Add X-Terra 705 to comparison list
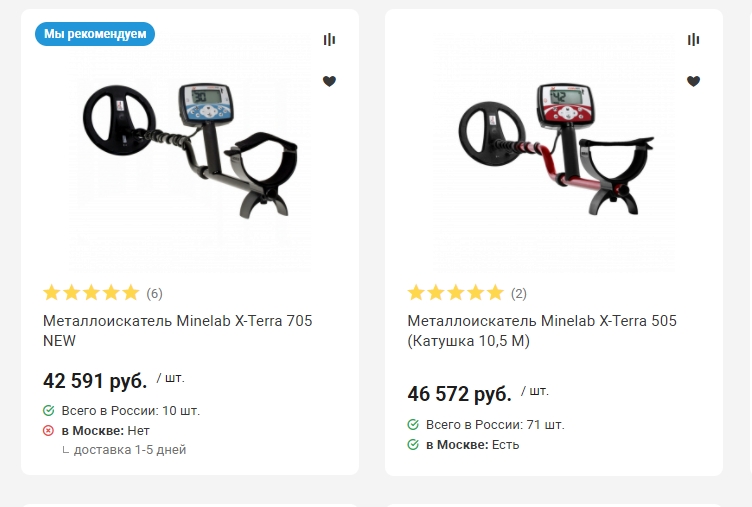The height and width of the screenshot is (507, 752). 329,40
